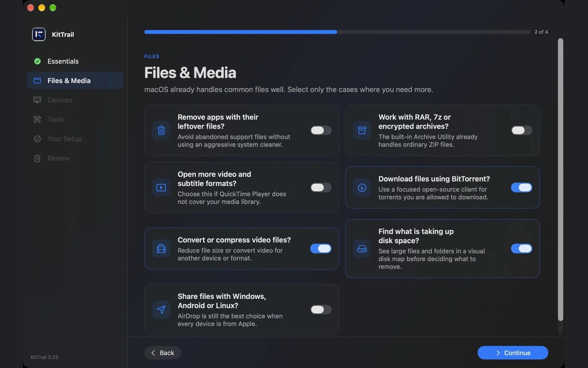
Task: Click the Tools wrench icon
Action: click(x=37, y=119)
